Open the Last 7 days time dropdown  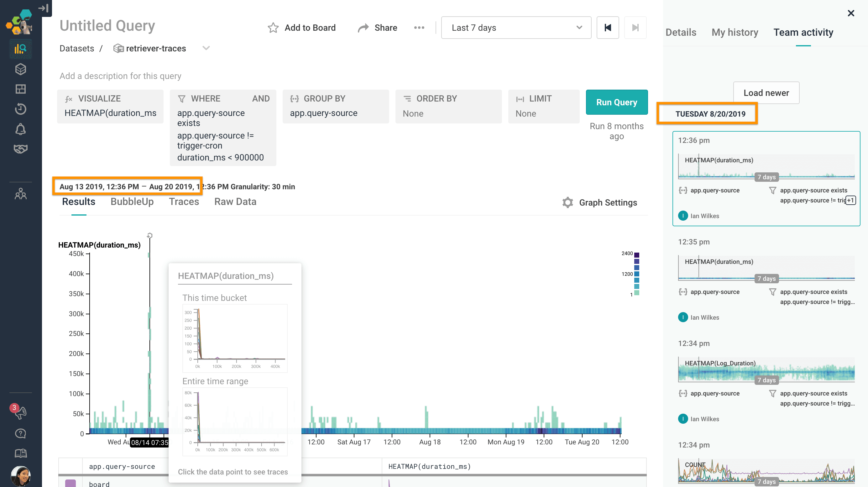[515, 28]
